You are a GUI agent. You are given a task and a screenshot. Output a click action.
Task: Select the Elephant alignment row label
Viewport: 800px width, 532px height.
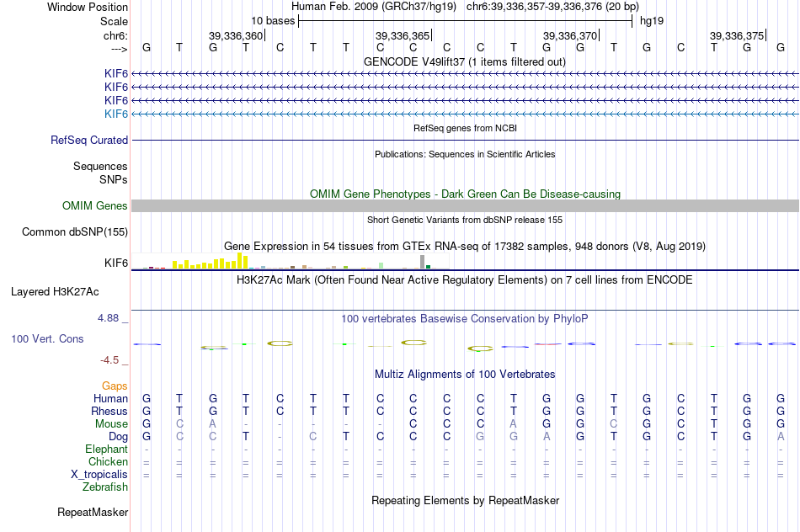pos(106,449)
